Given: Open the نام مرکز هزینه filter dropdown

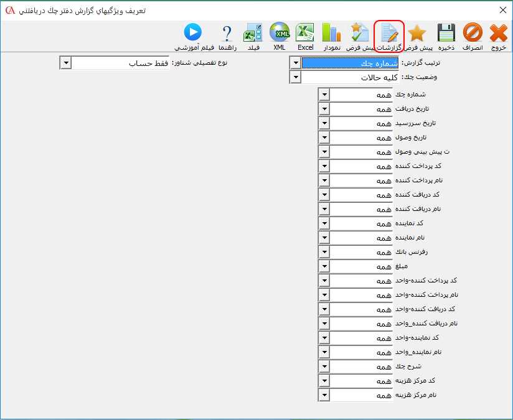Looking at the screenshot, I should coord(324,394).
